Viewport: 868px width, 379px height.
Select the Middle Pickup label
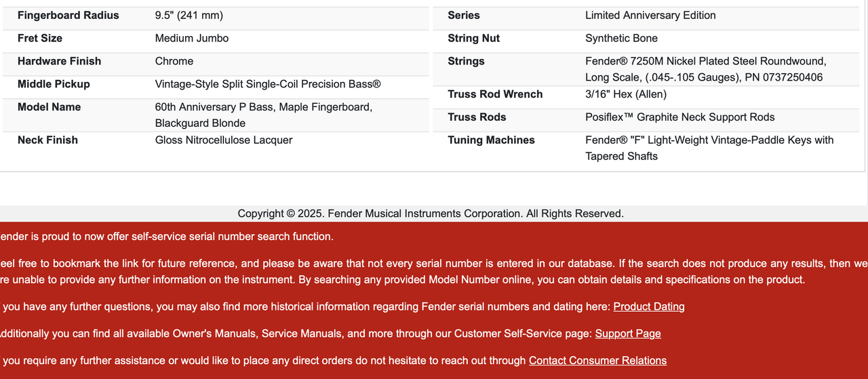pos(54,84)
